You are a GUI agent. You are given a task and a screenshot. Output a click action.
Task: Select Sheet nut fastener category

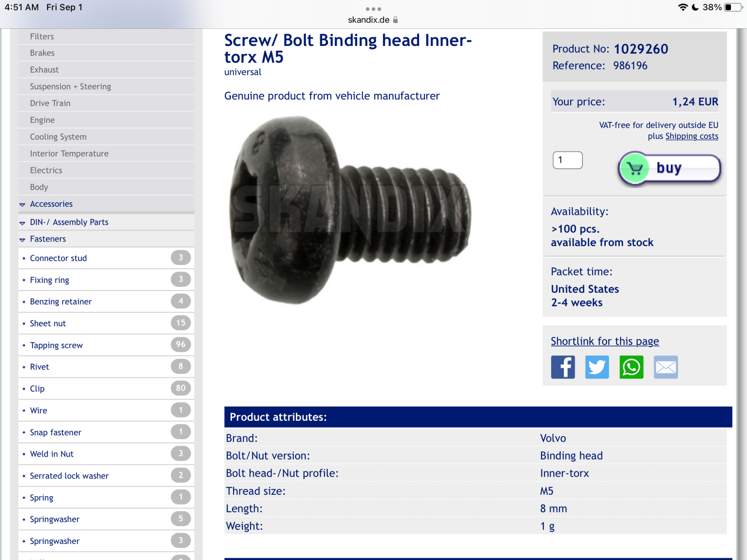[48, 324]
